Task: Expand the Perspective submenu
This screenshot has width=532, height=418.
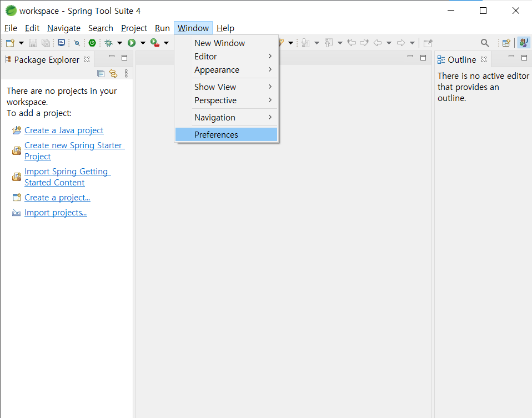Action: (x=227, y=100)
